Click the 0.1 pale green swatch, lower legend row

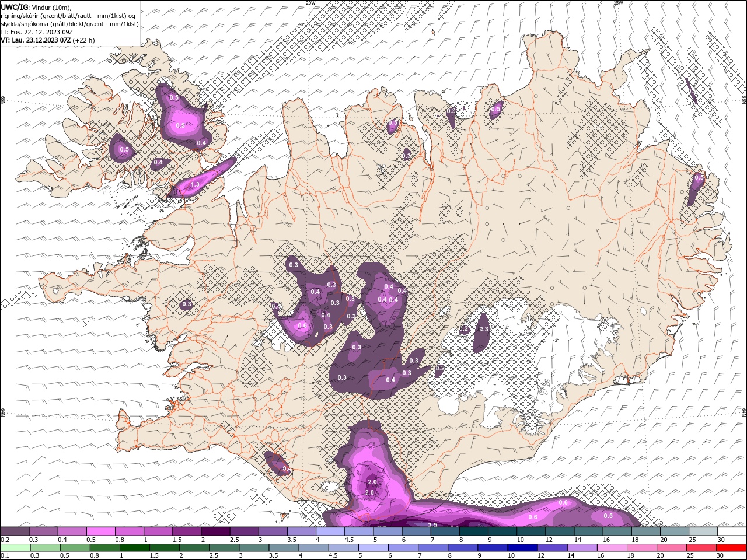(15, 548)
